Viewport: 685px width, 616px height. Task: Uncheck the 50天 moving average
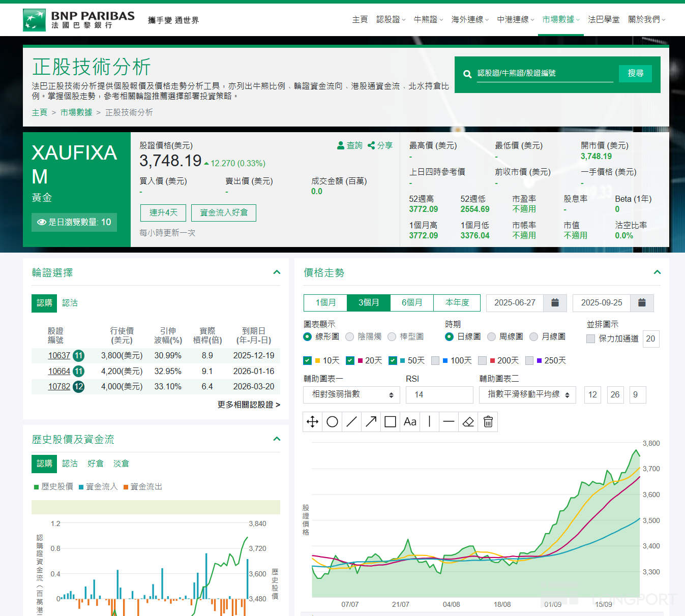click(x=393, y=360)
